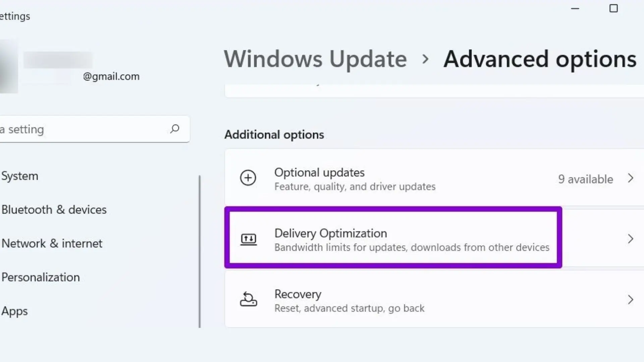Viewport: 644px width, 362px height.
Task: Click the search magnifier icon
Action: [174, 129]
